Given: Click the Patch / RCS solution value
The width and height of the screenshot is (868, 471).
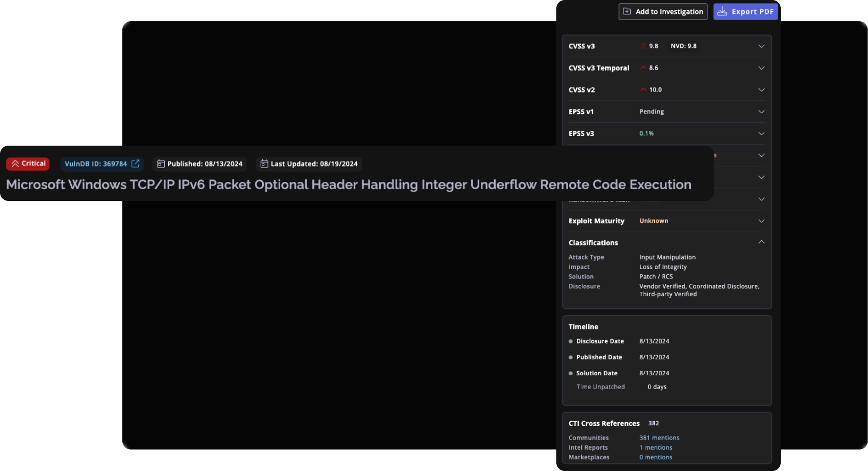Looking at the screenshot, I should [x=656, y=276].
